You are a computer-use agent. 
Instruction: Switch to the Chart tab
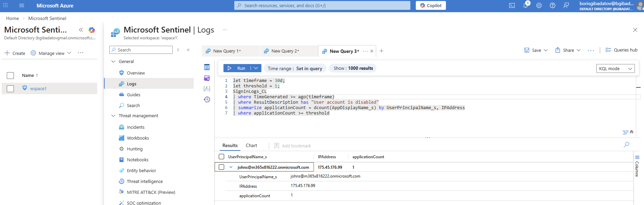[x=251, y=145]
